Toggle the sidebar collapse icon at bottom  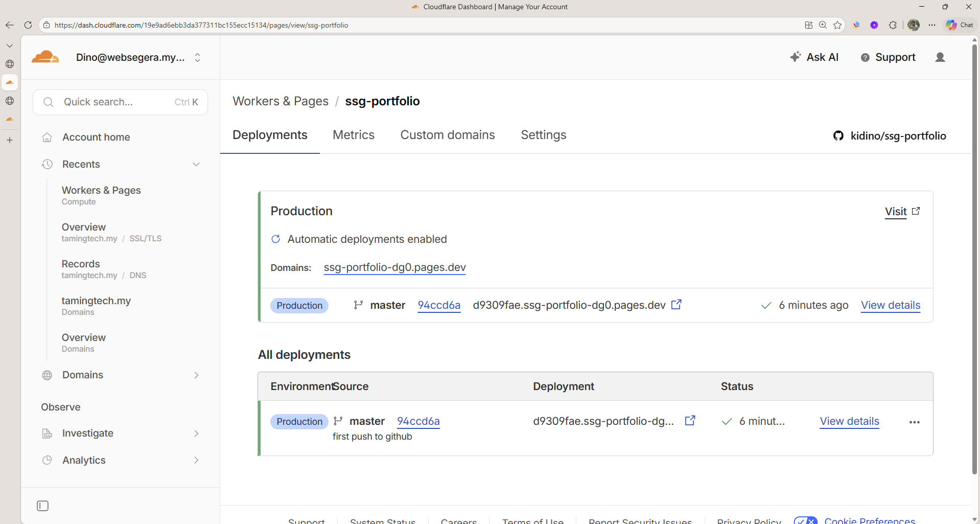tap(43, 506)
